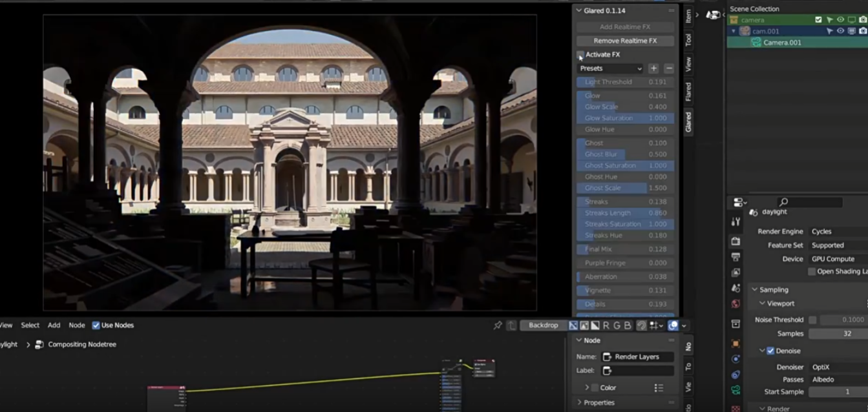
Task: Switch to the Flared sidebar tab
Action: [x=688, y=91]
